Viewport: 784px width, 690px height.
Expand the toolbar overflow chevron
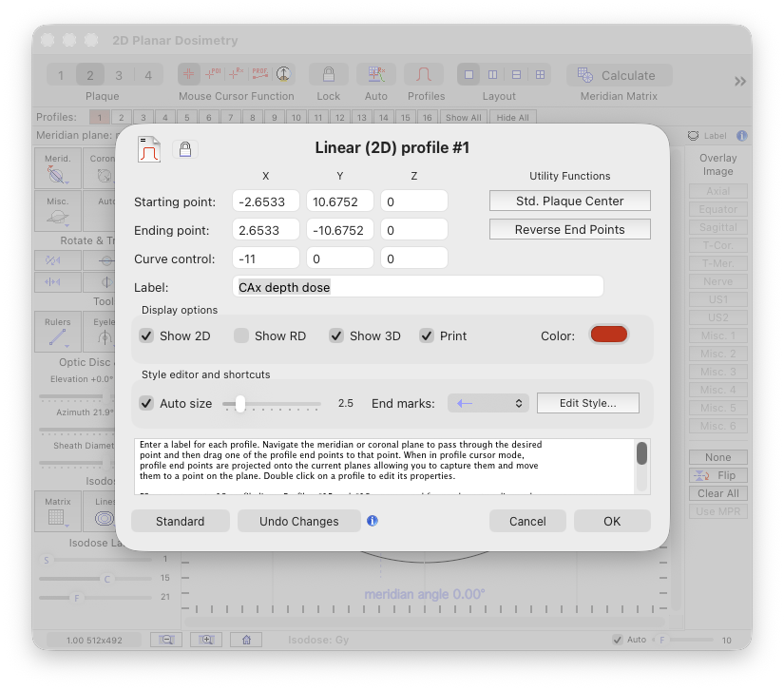[x=740, y=81]
